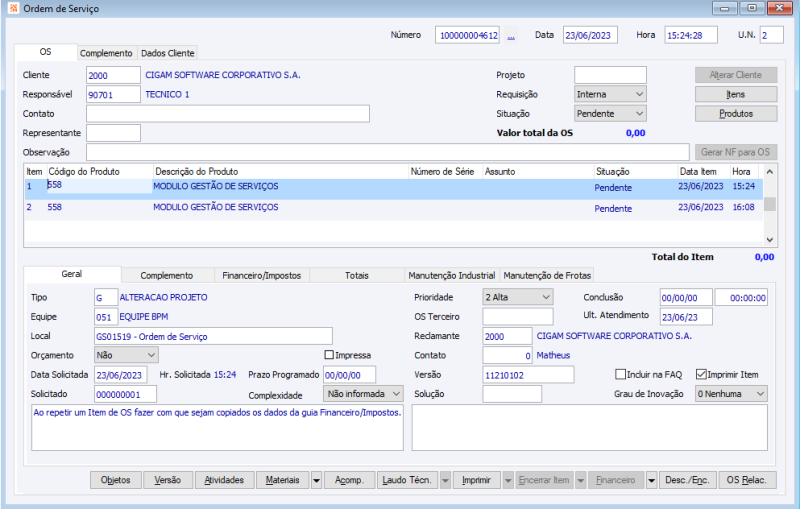The image size is (800, 509).
Task: Click the Equipe code field 051
Action: 106,317
